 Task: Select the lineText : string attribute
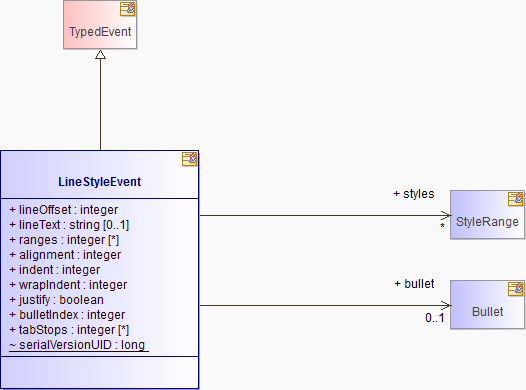point(69,225)
